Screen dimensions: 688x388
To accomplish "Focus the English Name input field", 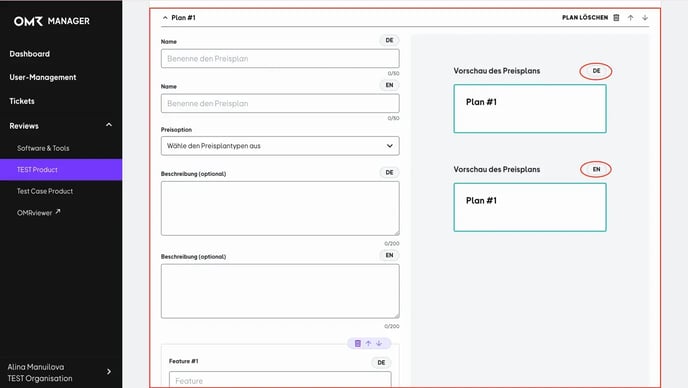I will point(280,103).
